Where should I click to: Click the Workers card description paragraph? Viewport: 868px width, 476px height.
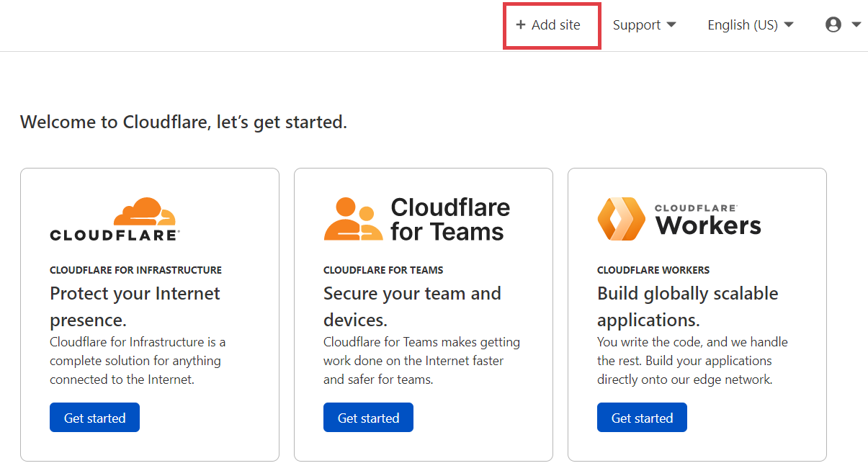click(692, 361)
